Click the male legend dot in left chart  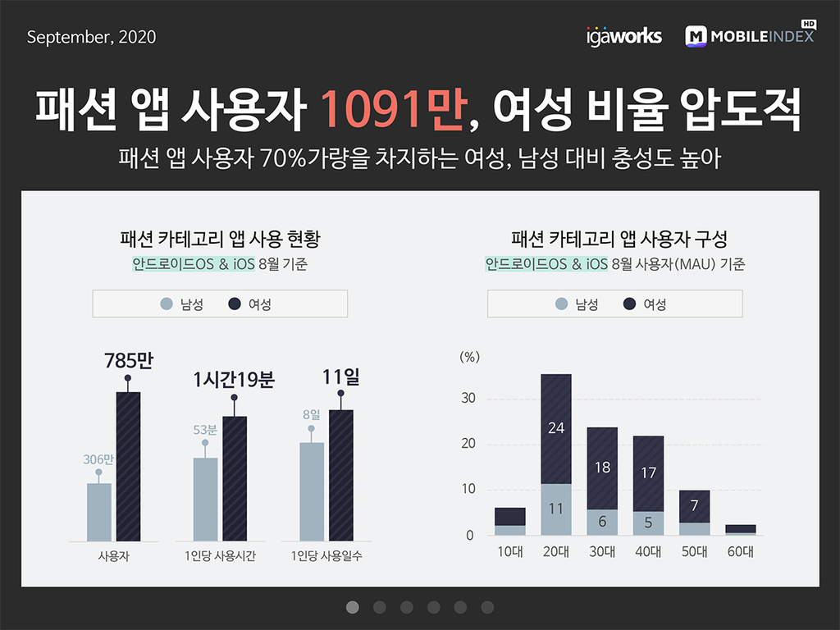[167, 304]
